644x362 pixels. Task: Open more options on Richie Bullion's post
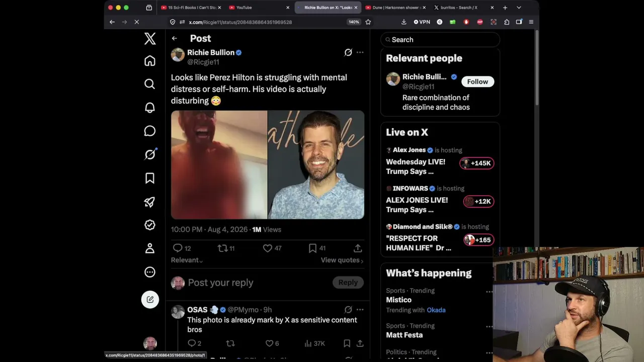coord(360,52)
